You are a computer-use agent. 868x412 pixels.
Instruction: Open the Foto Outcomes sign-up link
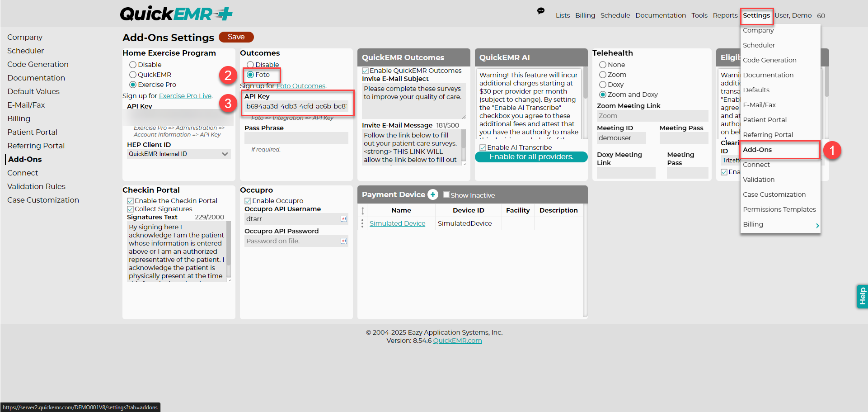click(x=301, y=86)
